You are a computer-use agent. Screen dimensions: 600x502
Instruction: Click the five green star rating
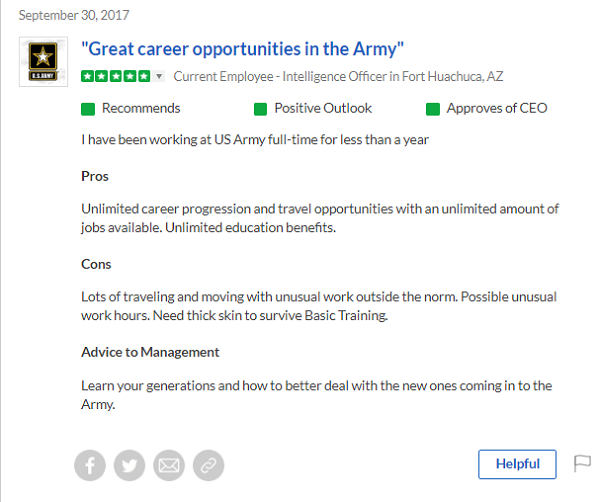(115, 76)
